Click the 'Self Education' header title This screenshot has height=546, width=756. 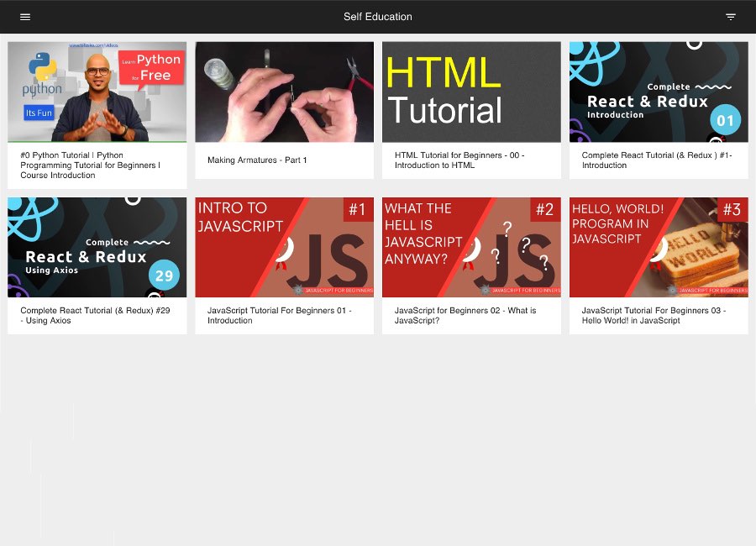(377, 17)
